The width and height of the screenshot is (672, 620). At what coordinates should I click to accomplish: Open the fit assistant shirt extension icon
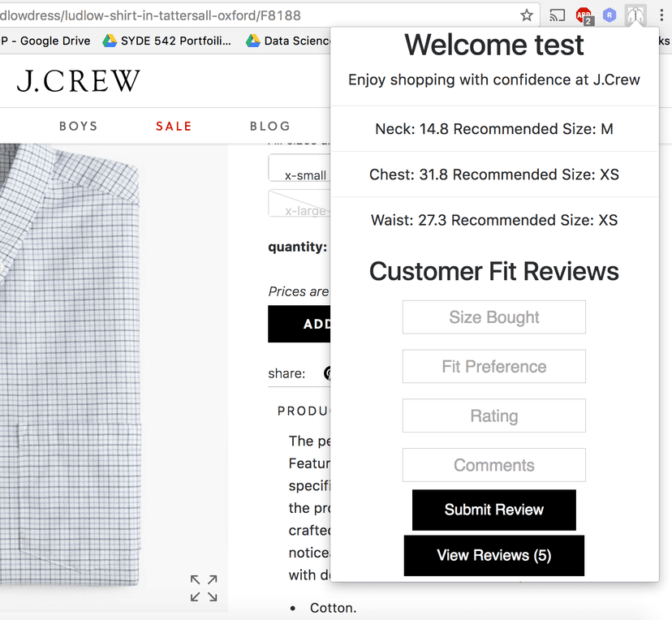(x=635, y=15)
